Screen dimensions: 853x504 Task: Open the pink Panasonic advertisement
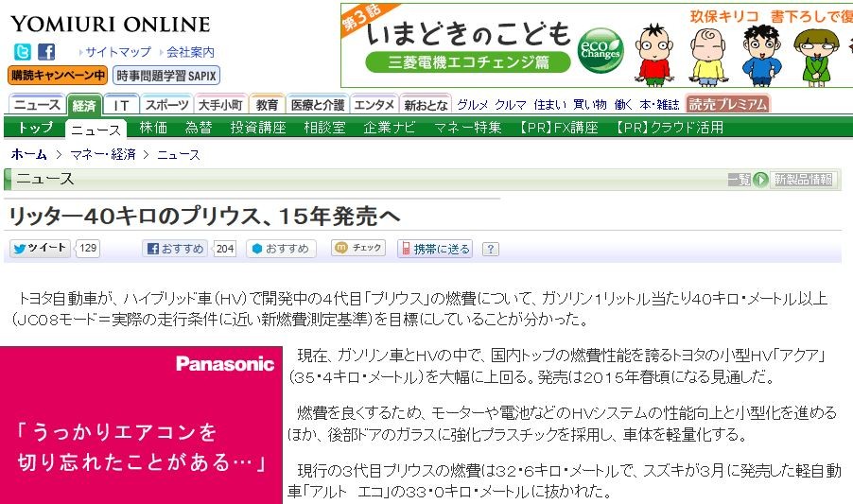(141, 425)
